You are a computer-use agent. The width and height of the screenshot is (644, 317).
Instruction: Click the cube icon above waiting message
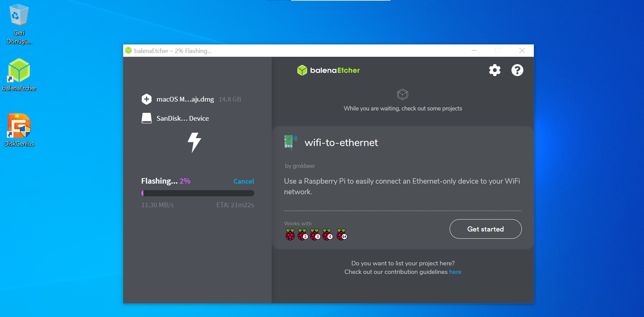[x=402, y=94]
